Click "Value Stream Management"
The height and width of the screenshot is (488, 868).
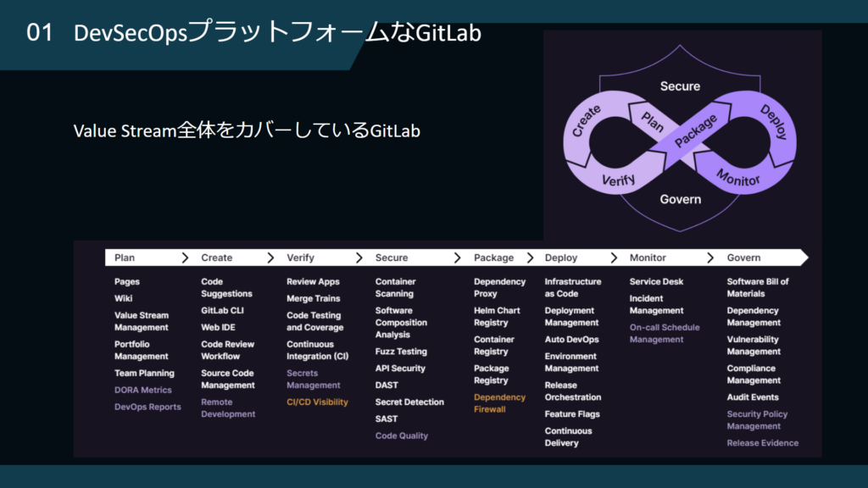pyautogui.click(x=142, y=321)
